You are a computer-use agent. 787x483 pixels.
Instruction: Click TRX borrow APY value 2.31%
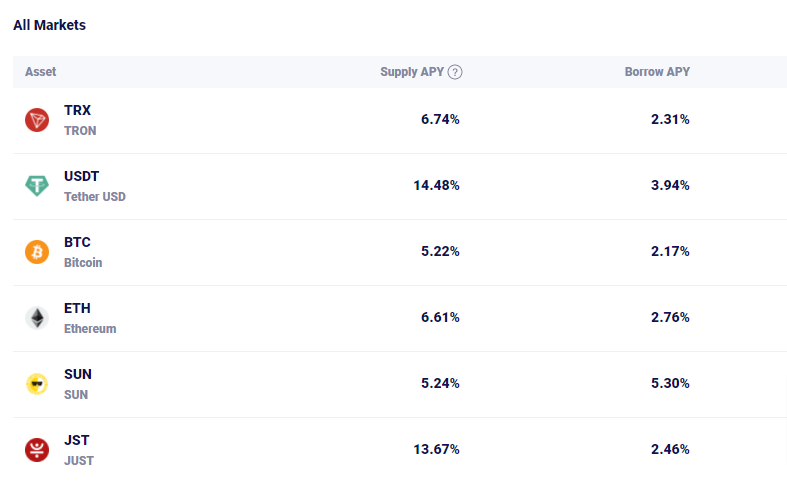pyautogui.click(x=670, y=119)
